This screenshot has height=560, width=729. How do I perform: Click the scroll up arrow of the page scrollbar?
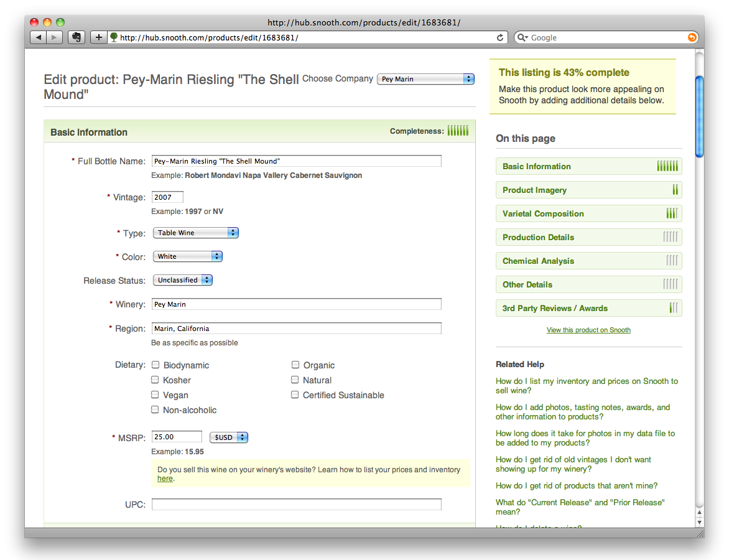pos(699,513)
